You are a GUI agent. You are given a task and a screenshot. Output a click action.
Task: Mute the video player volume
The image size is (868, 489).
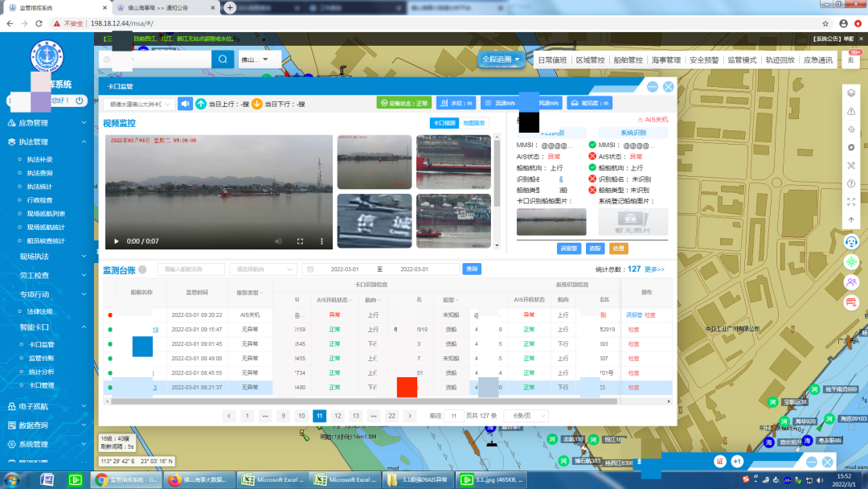pyautogui.click(x=278, y=241)
